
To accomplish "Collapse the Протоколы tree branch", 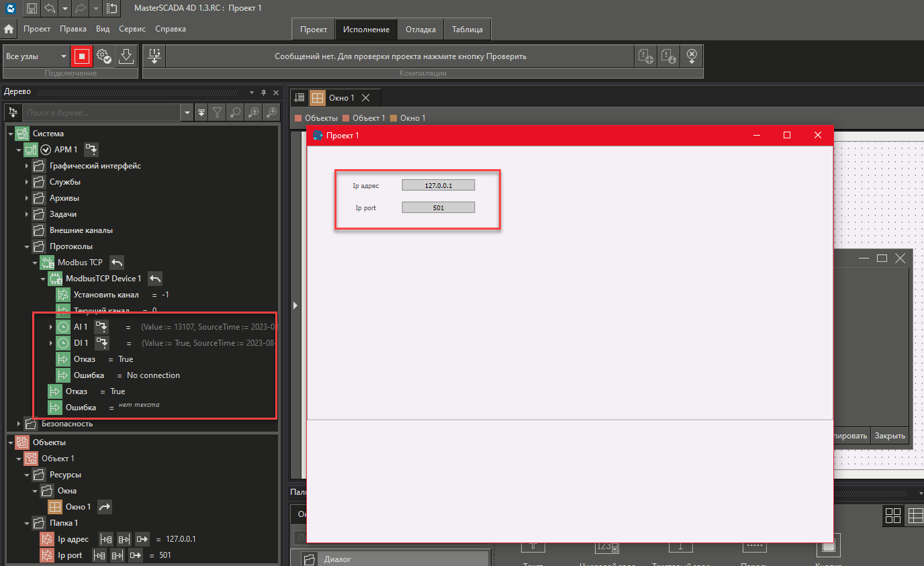I will click(x=26, y=246).
